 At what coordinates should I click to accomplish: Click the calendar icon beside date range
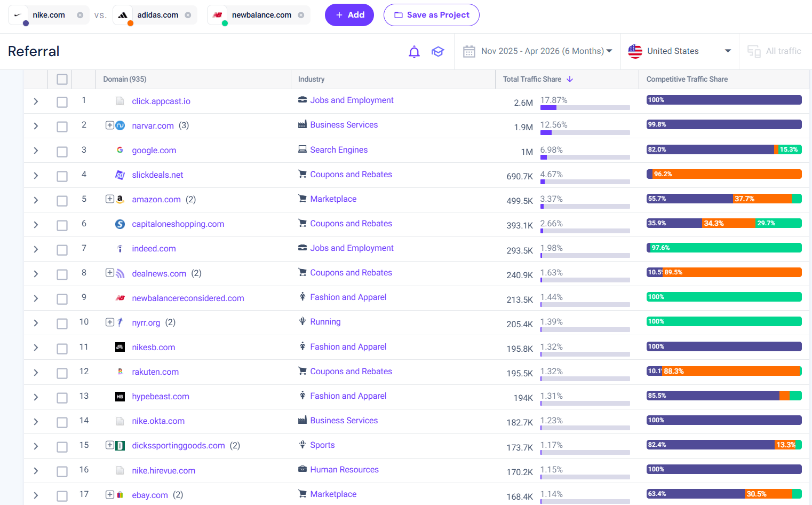point(469,51)
